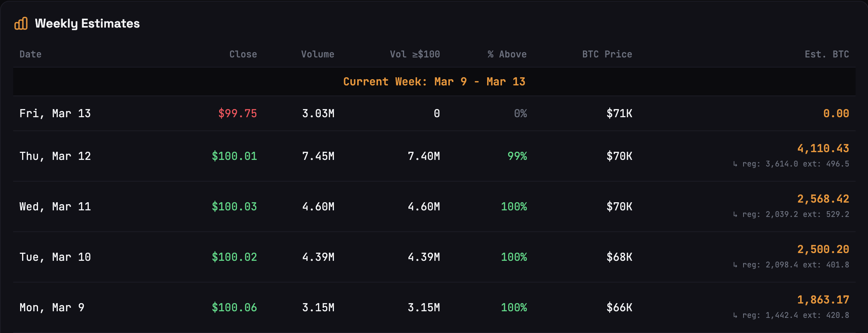Screen dimensions: 868x333
Task: Click the red $99.75 close price
Action: (237, 113)
